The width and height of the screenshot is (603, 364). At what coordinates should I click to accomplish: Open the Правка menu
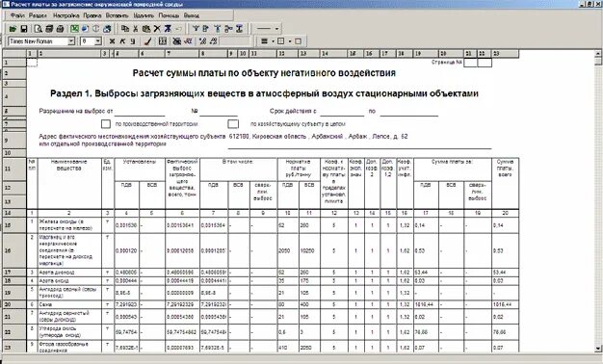[x=92, y=15]
